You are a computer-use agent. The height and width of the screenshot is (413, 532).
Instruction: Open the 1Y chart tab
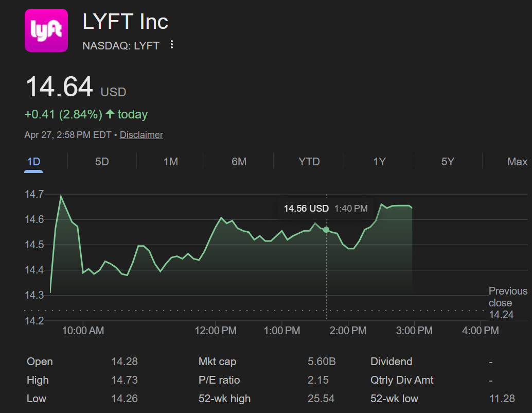click(379, 162)
